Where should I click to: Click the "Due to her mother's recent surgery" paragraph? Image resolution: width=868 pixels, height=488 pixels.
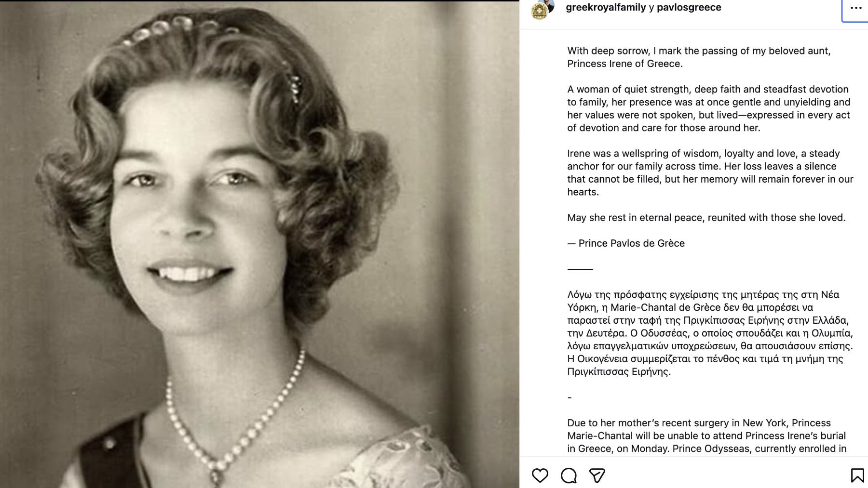(706, 435)
